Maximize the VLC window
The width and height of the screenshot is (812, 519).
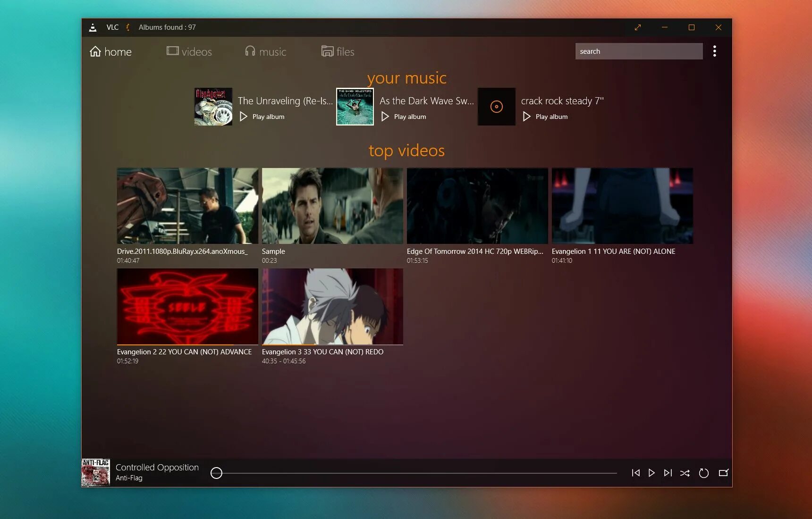pyautogui.click(x=692, y=27)
